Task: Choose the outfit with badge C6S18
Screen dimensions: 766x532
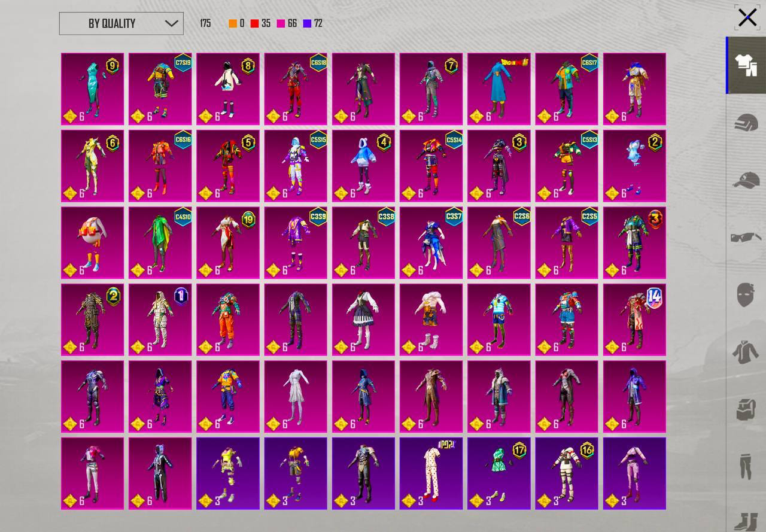Action: 296,89
